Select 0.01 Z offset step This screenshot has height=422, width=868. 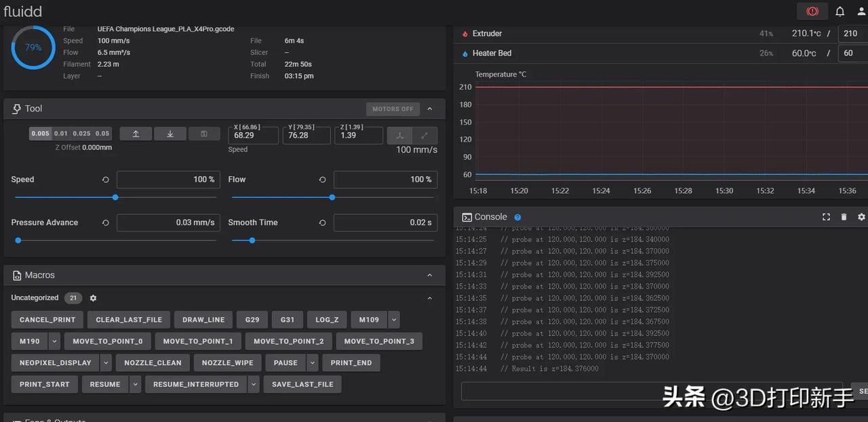click(61, 133)
